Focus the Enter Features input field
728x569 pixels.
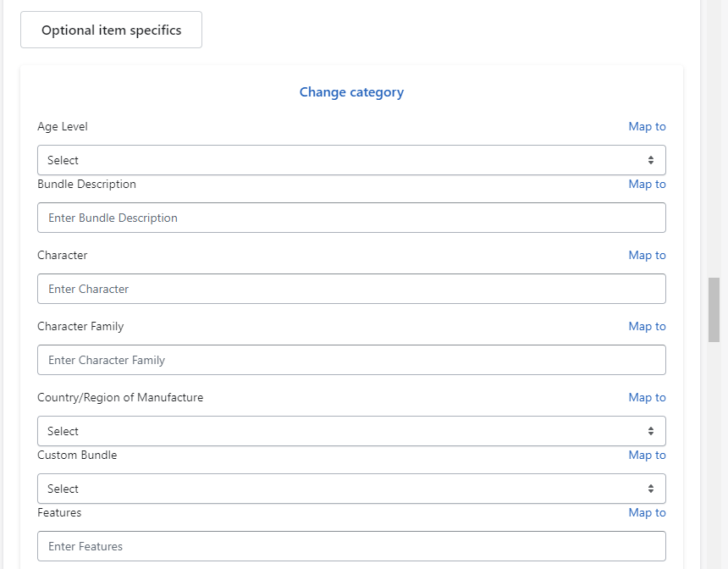click(351, 546)
